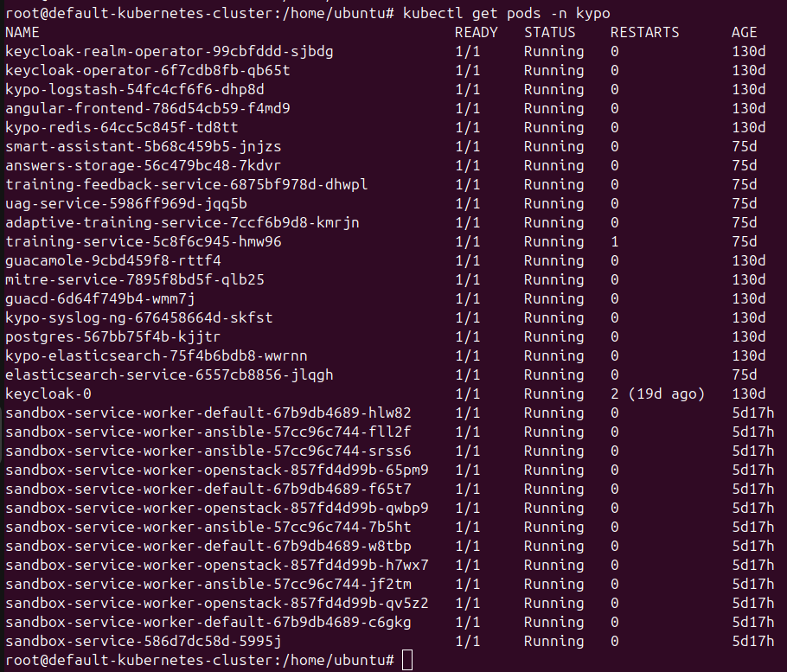Click the guacamole pod name
This screenshot has height=672, width=787.
(x=112, y=261)
